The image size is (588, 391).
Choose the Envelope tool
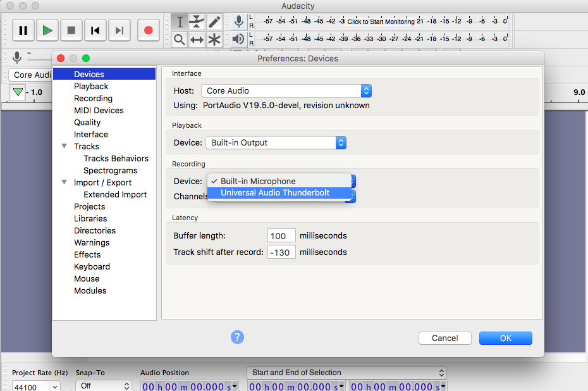pyautogui.click(x=197, y=22)
